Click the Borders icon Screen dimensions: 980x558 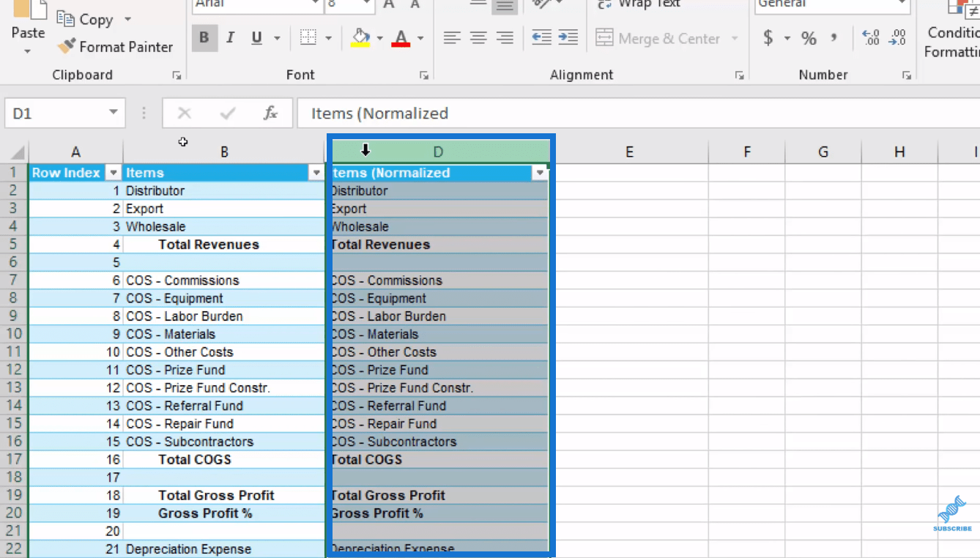tap(308, 38)
